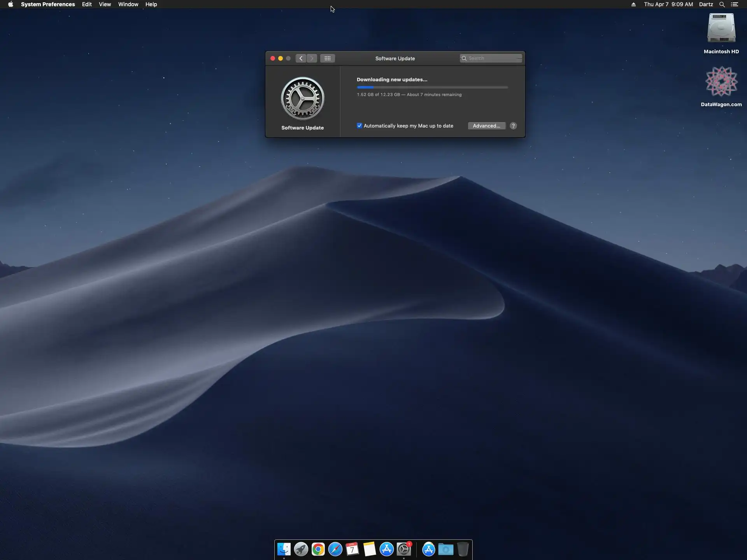Open Spotlight search in the menu bar
The height and width of the screenshot is (560, 747).
pos(722,4)
